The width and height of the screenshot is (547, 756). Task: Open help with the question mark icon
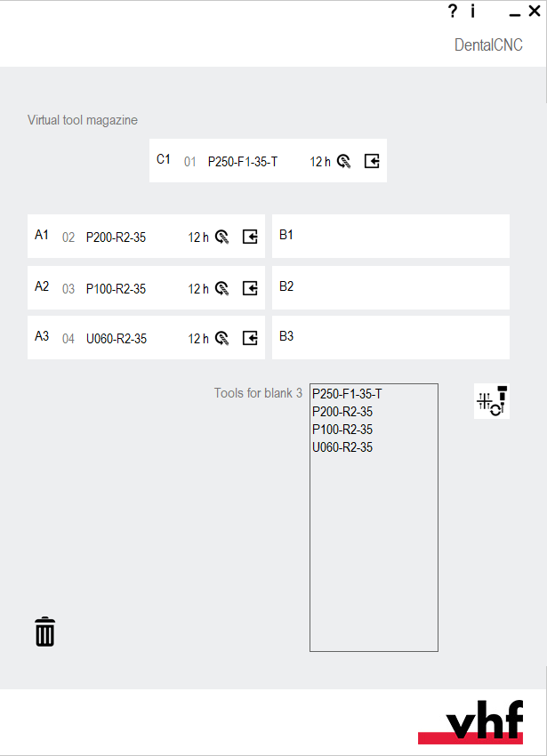point(452,12)
